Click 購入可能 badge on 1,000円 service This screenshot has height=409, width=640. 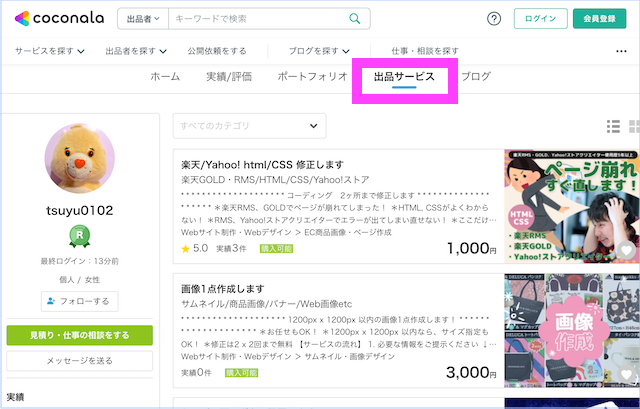[276, 249]
